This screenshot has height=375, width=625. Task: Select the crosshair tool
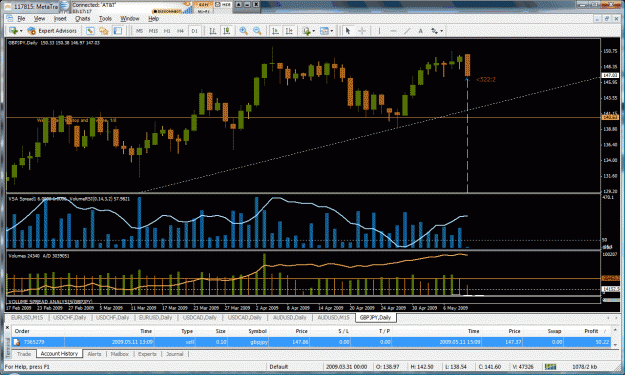click(x=362, y=31)
